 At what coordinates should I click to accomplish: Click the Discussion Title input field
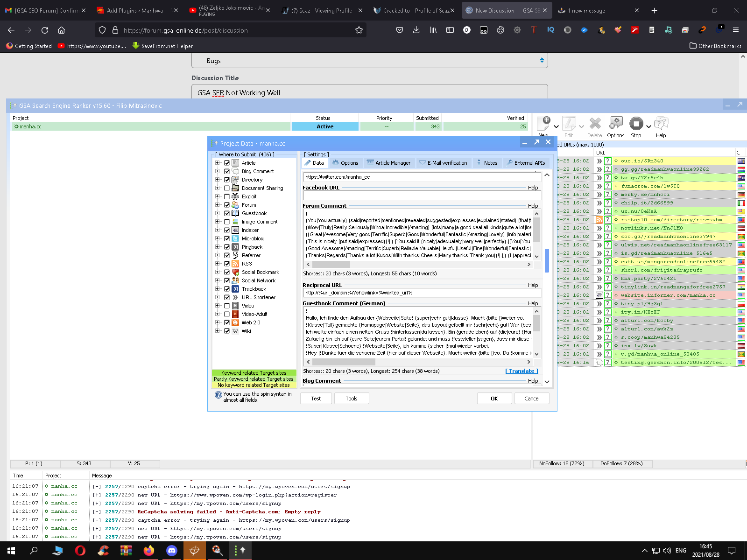click(x=369, y=92)
